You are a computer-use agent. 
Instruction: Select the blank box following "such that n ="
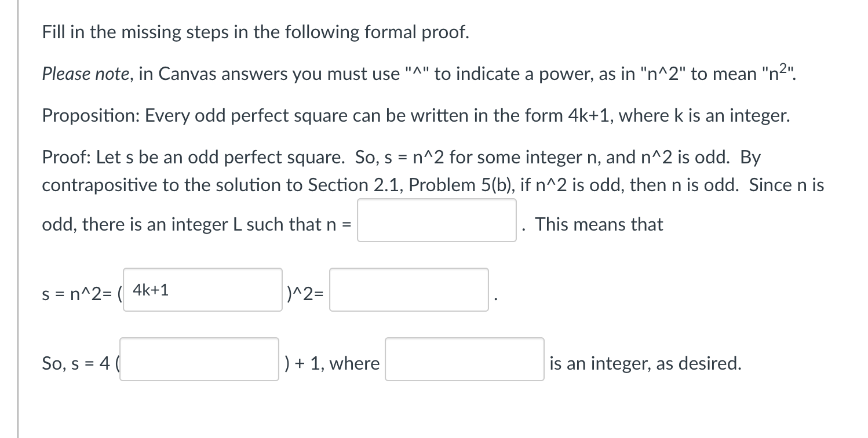click(437, 221)
